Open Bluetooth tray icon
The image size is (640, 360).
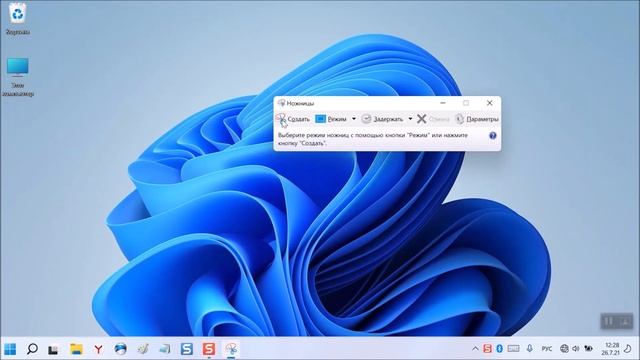(x=499, y=349)
